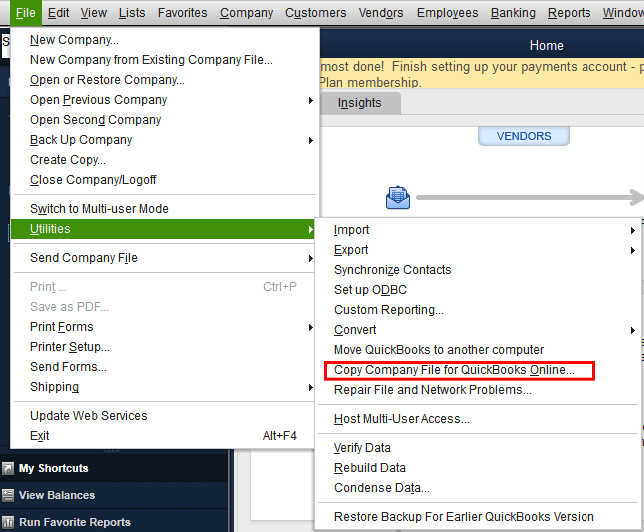
Task: Open the Vendors menu in menu bar
Action: pyautogui.click(x=381, y=13)
